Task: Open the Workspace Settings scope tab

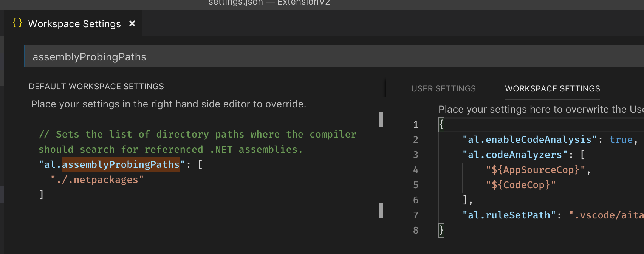Action: click(x=553, y=89)
